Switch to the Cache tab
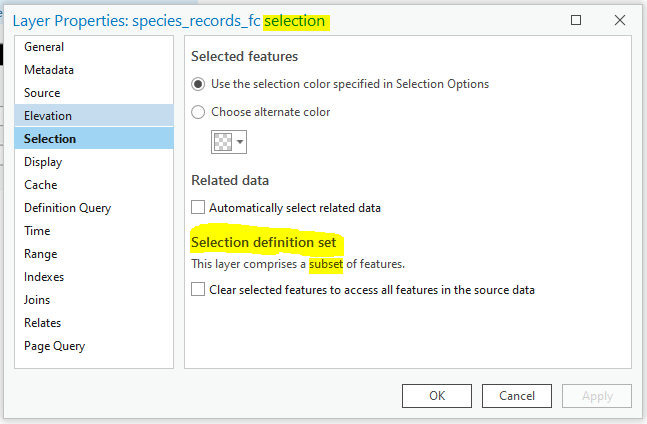 pos(41,185)
